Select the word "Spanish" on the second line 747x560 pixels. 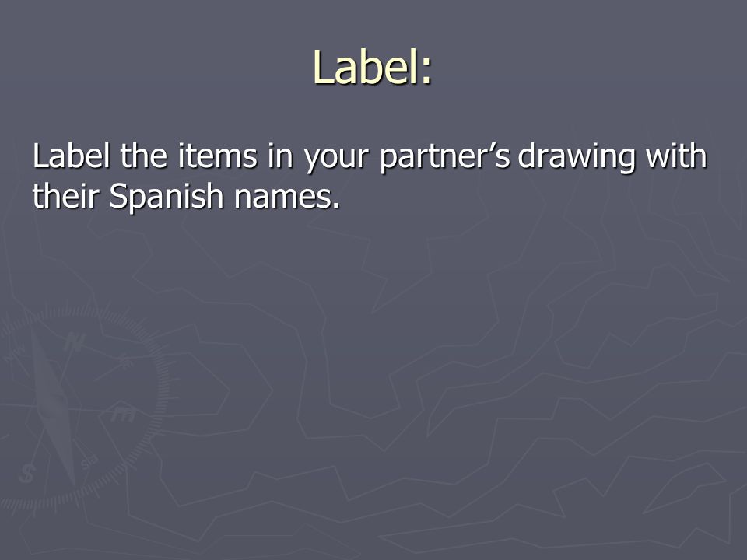167,197
